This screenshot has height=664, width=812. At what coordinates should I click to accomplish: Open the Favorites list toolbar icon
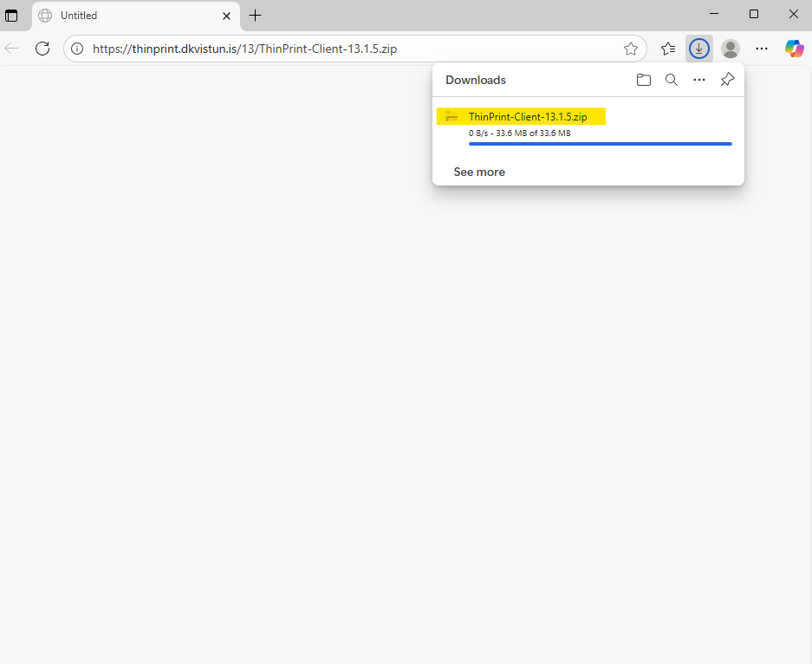click(x=667, y=49)
